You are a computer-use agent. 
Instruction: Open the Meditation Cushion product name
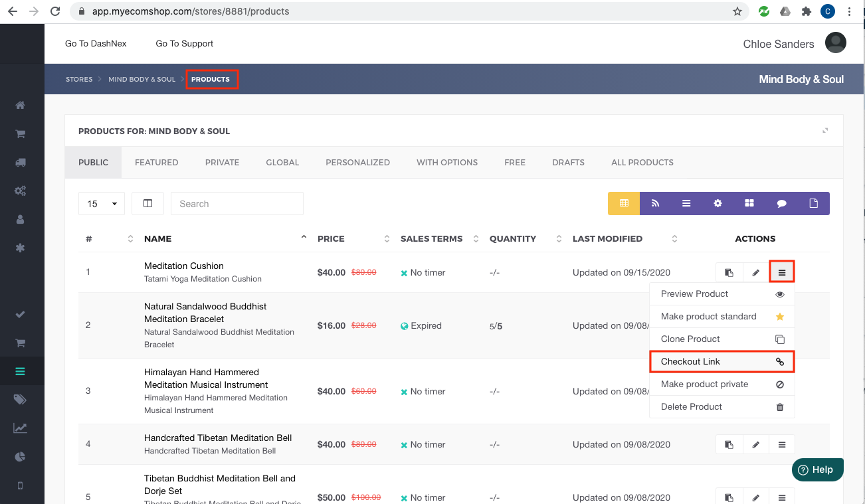(184, 266)
